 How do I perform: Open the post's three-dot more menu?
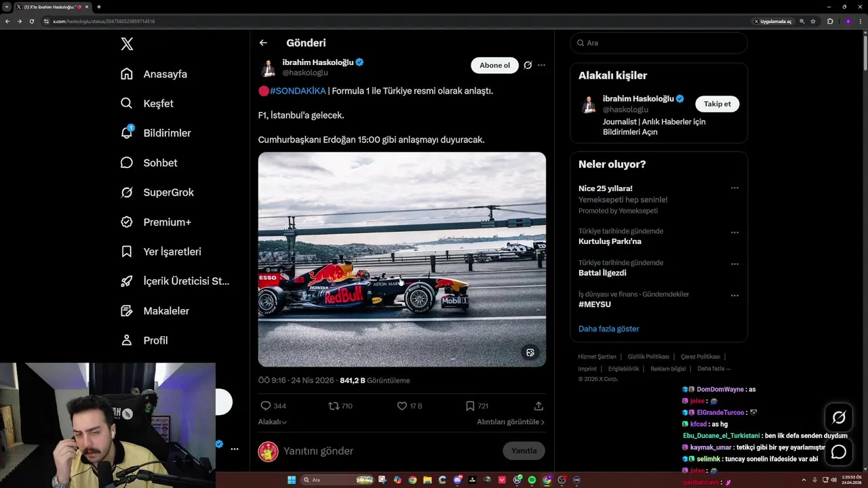(x=541, y=65)
